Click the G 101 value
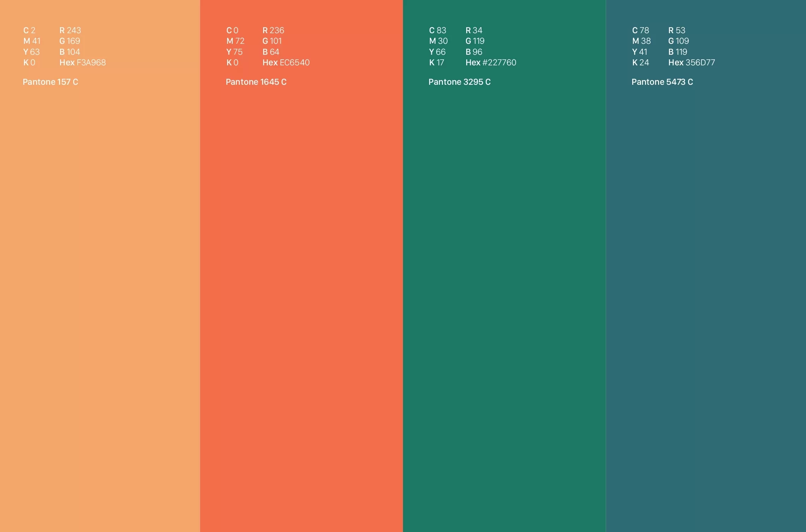This screenshot has height=532, width=806. [272, 41]
